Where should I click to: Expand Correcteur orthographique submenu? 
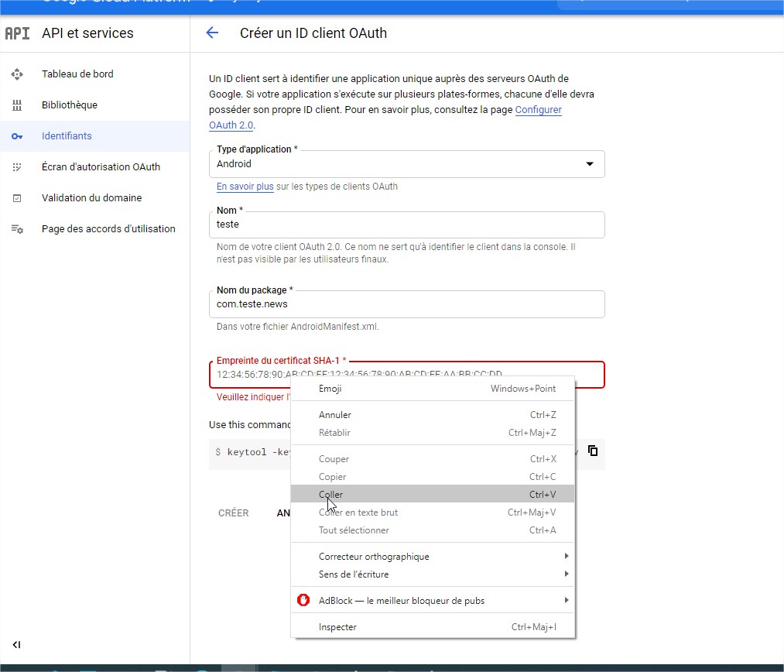(433, 557)
